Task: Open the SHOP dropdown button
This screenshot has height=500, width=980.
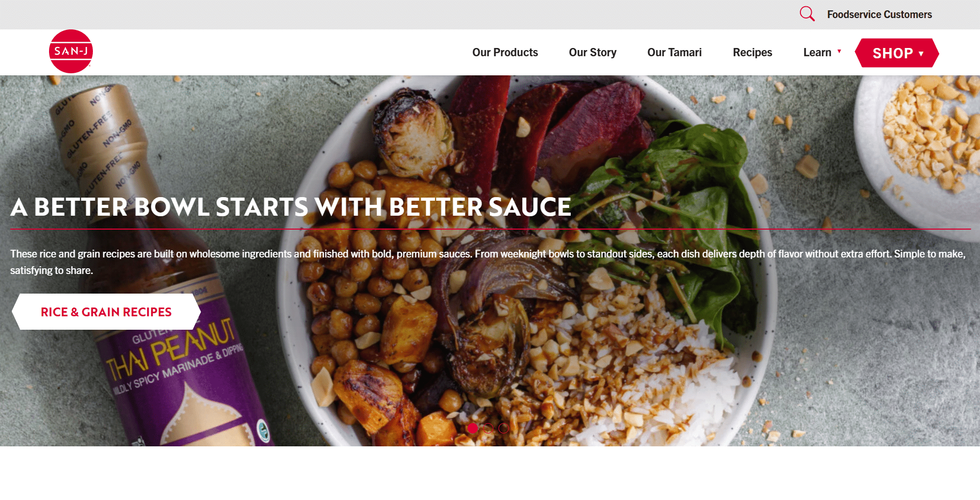Action: click(x=897, y=53)
